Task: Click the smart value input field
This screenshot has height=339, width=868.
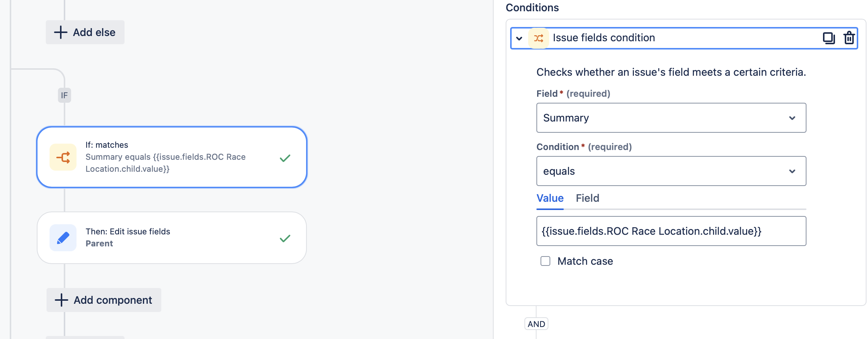Action: tap(671, 231)
